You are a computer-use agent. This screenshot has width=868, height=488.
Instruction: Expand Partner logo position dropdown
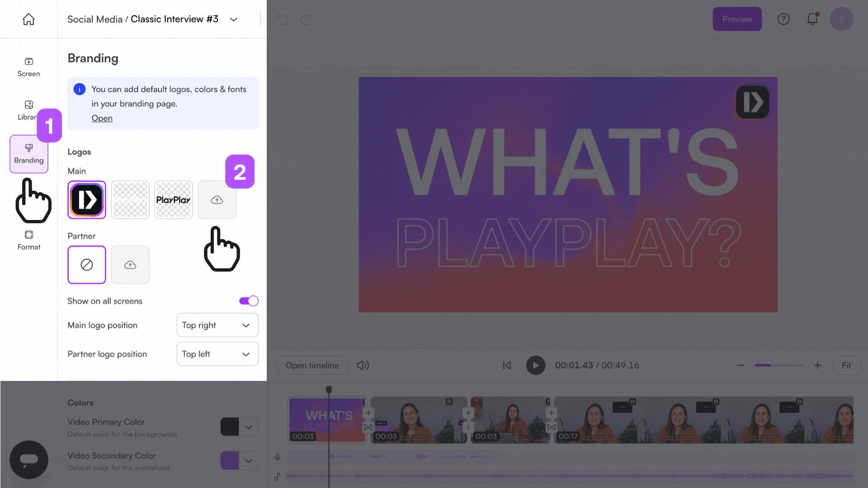point(217,354)
